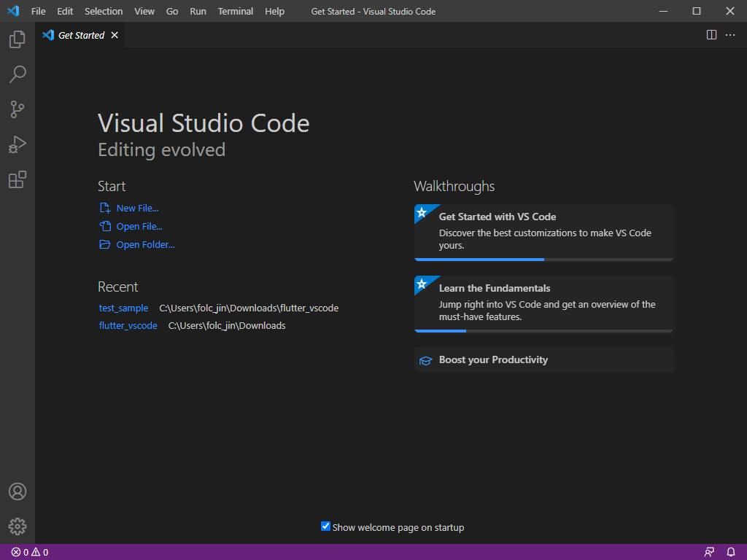This screenshot has width=747, height=560.
Task: Open the File menu
Action: click(38, 11)
